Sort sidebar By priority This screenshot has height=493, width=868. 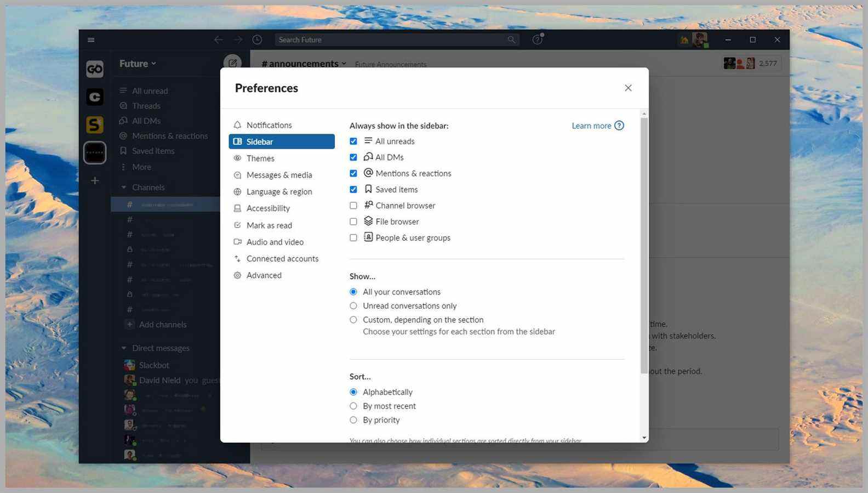pyautogui.click(x=353, y=420)
